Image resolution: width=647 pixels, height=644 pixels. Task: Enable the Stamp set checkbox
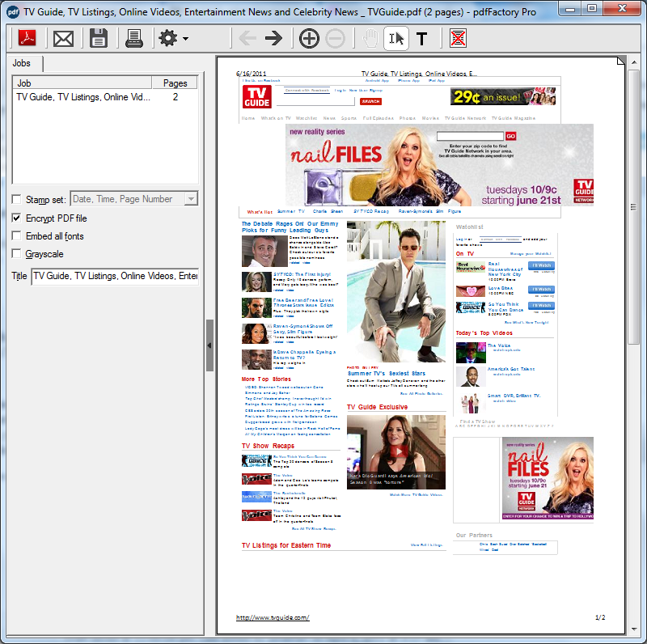click(16, 199)
